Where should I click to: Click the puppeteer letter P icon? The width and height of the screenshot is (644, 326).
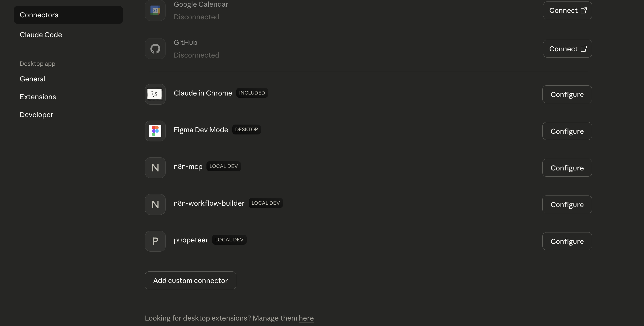point(155,241)
